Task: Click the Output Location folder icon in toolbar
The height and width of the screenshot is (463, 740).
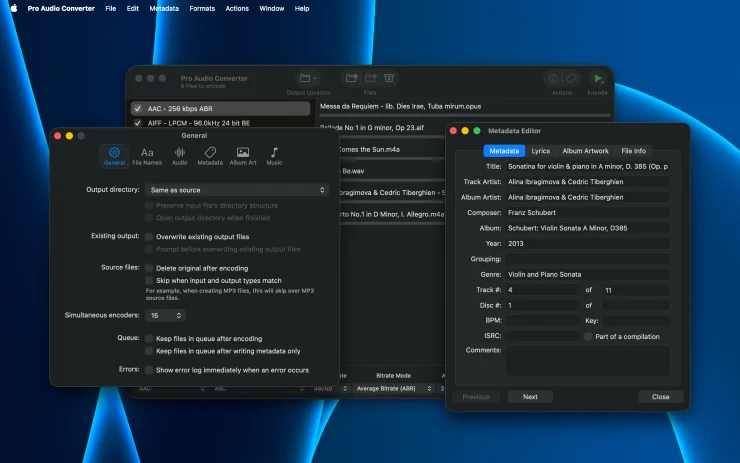Action: click(x=308, y=78)
